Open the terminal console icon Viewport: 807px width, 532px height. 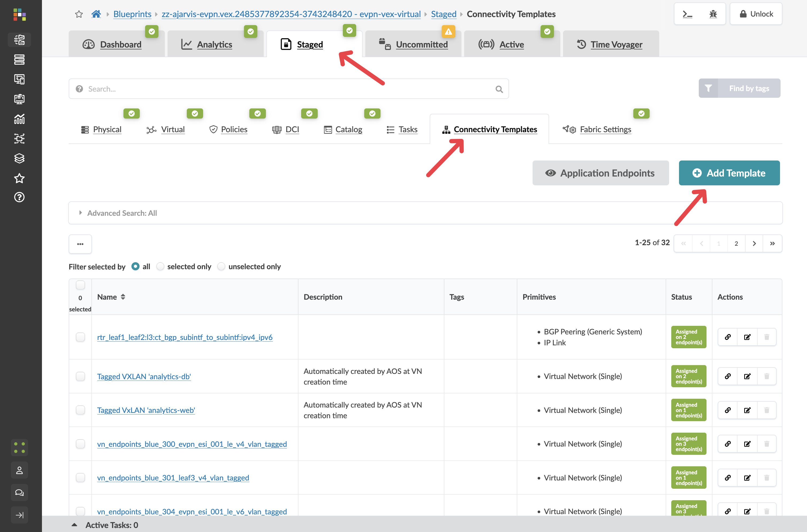(687, 14)
